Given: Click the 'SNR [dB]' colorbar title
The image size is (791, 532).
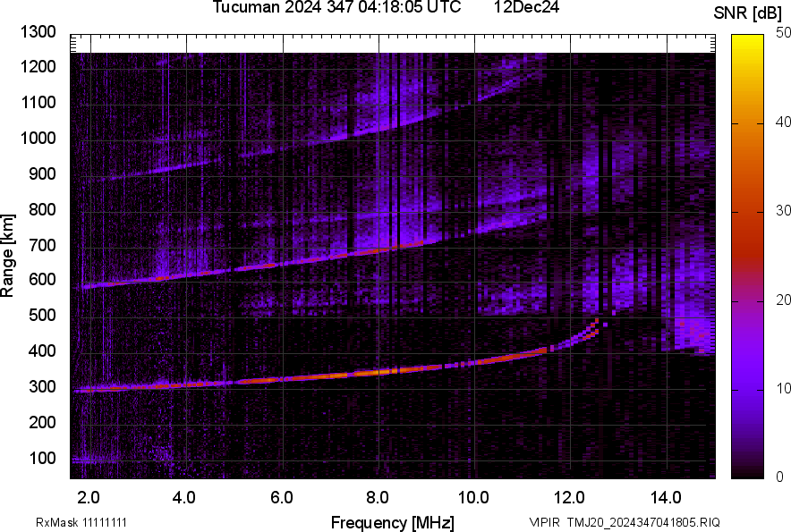Looking at the screenshot, I should tap(748, 13).
